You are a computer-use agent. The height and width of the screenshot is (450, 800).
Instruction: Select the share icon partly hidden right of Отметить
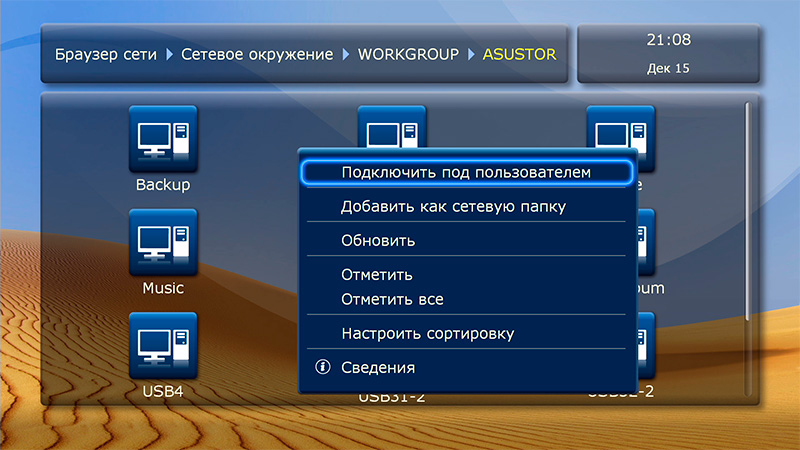pos(646,242)
